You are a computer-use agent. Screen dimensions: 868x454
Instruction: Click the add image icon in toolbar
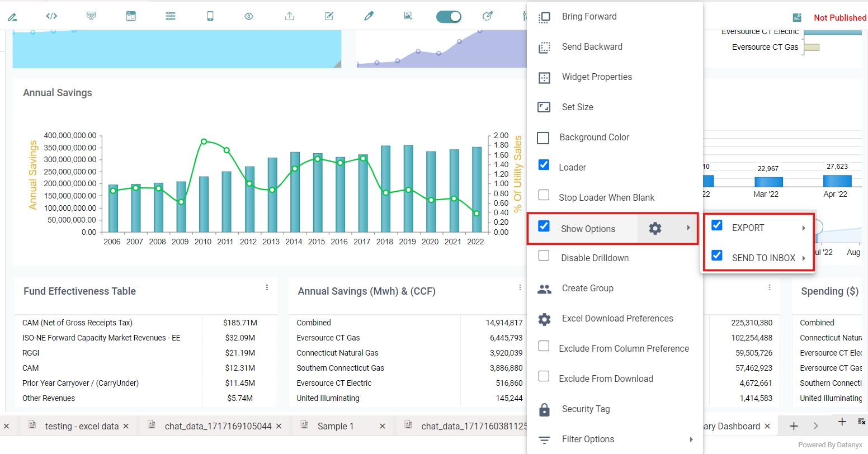coord(408,16)
